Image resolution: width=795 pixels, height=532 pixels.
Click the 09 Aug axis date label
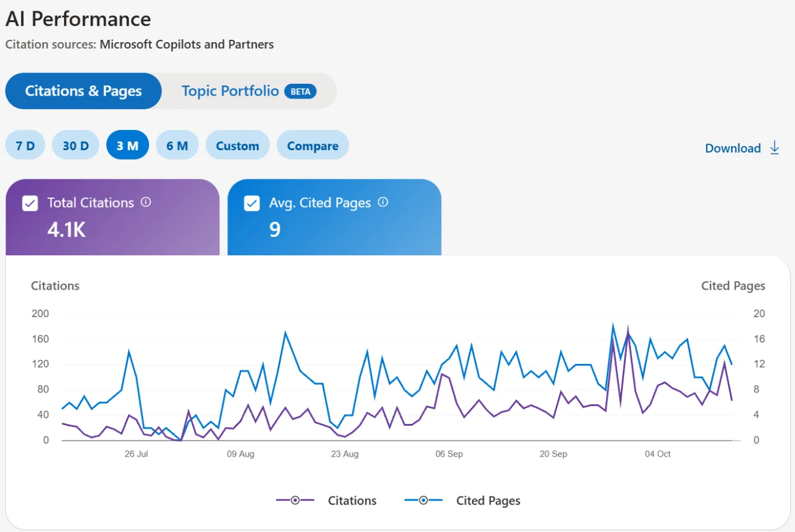click(x=240, y=454)
